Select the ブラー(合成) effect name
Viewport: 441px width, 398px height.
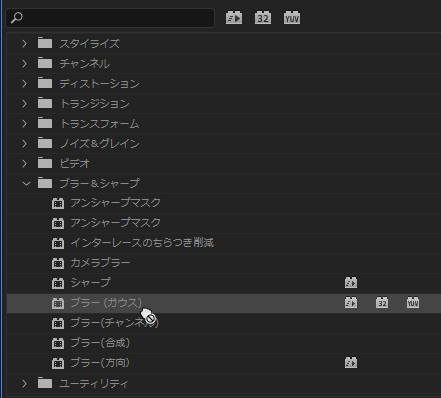point(100,343)
